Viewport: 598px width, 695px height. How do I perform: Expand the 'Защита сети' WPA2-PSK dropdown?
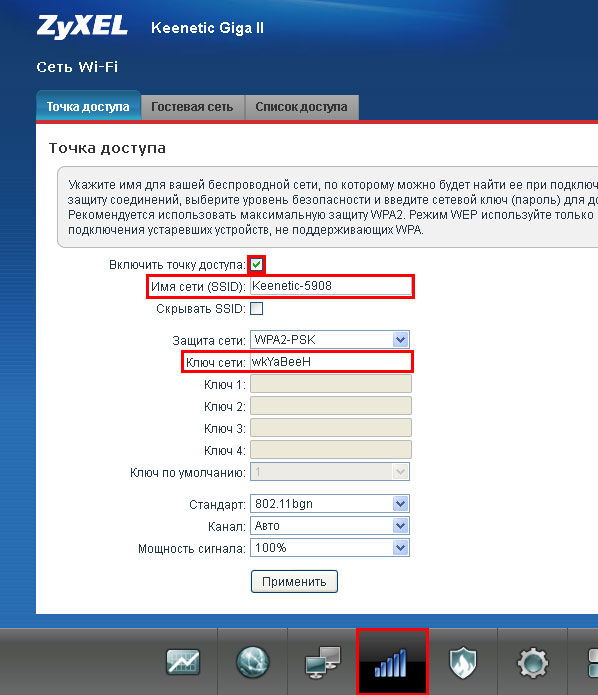(x=330, y=340)
